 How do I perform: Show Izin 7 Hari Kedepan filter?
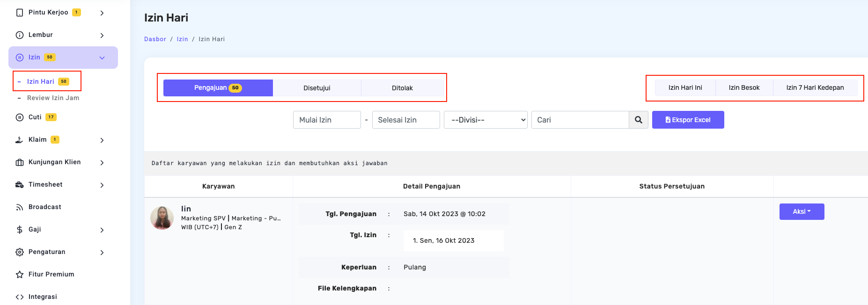[815, 87]
